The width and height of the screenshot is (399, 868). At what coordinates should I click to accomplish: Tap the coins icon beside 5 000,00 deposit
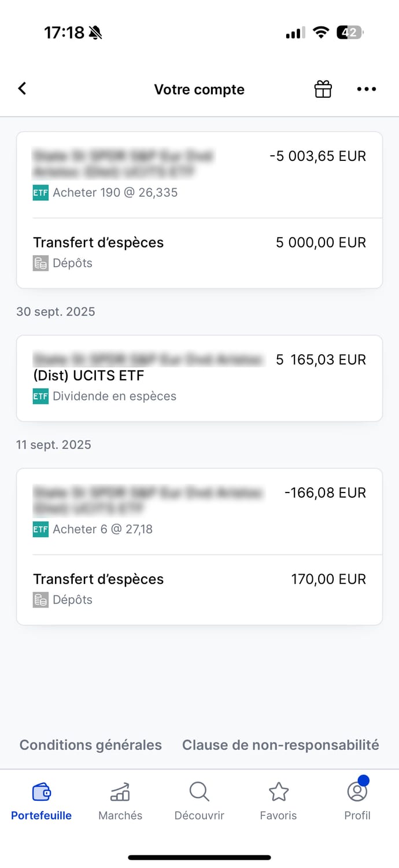(40, 263)
